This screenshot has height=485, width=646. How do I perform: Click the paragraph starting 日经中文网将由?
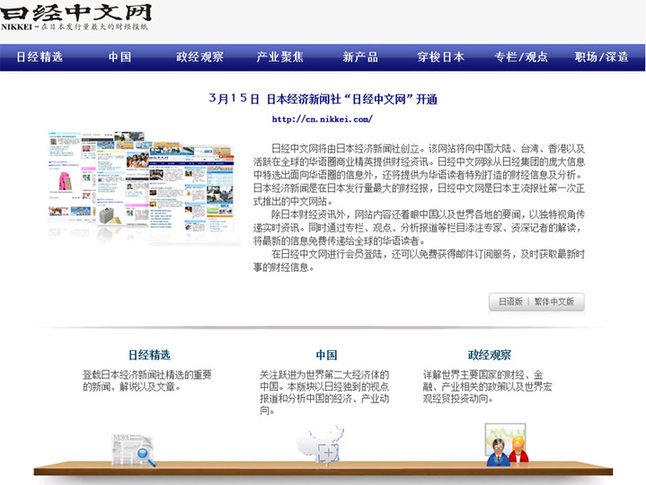pyautogui.click(x=419, y=175)
